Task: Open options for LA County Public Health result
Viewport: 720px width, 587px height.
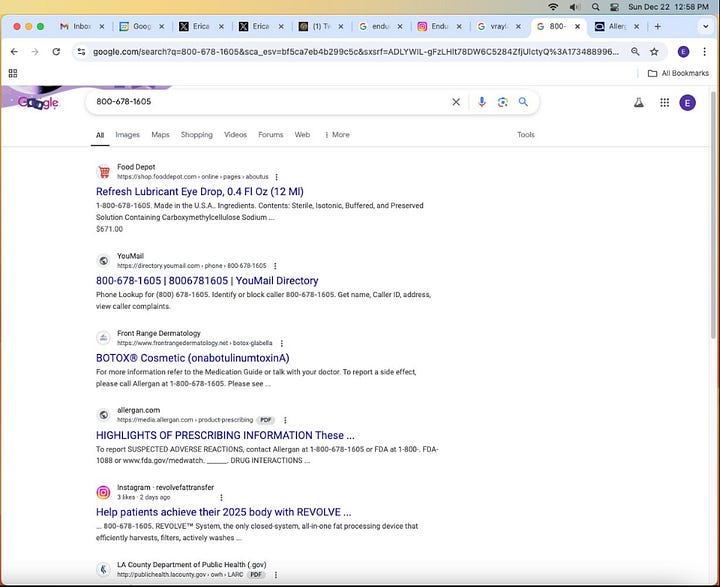Action: click(x=276, y=575)
